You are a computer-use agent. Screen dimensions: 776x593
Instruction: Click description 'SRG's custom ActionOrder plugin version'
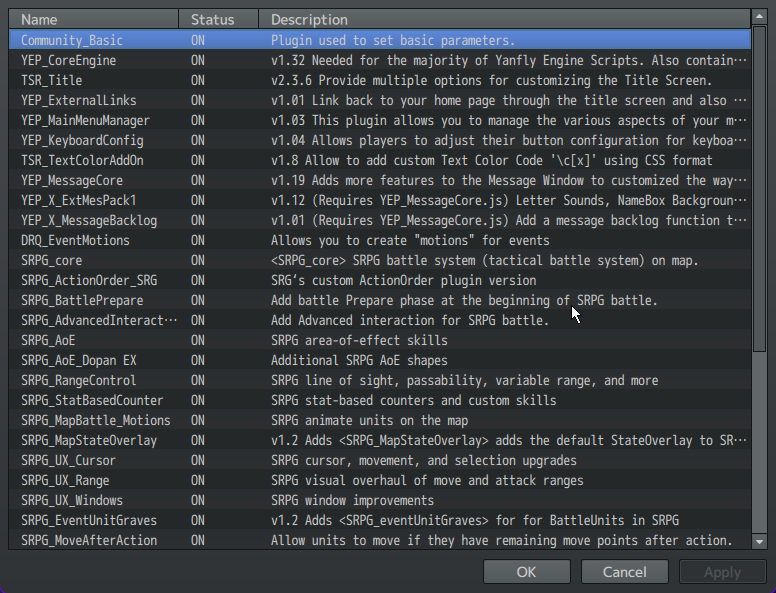[403, 281]
